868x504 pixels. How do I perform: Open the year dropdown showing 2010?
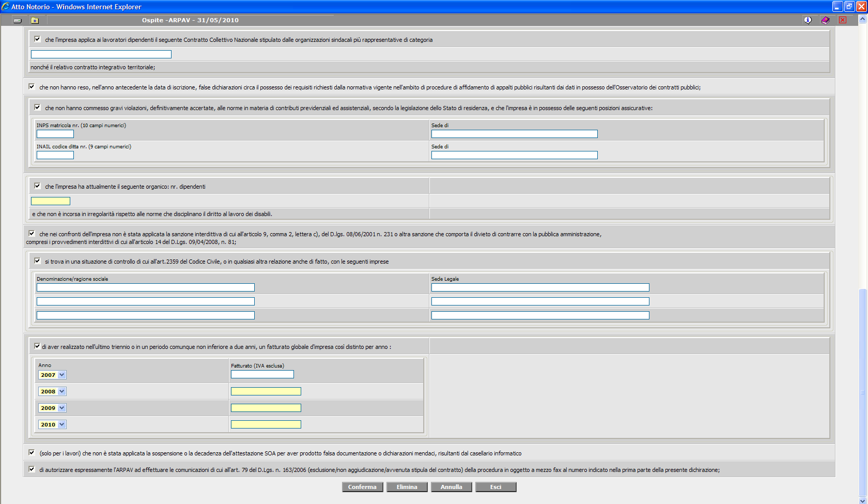52,424
